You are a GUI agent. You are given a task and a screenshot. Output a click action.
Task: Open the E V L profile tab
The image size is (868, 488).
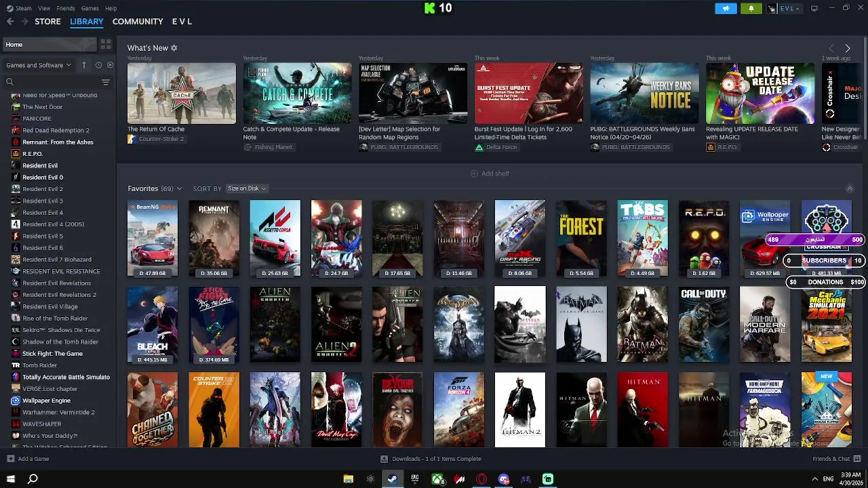click(182, 22)
